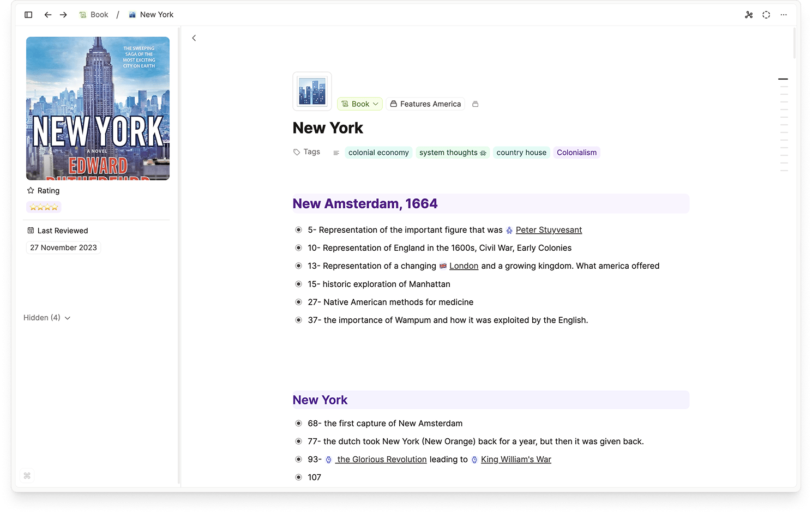
Task: Open the graph view icon
Action: pos(749,15)
